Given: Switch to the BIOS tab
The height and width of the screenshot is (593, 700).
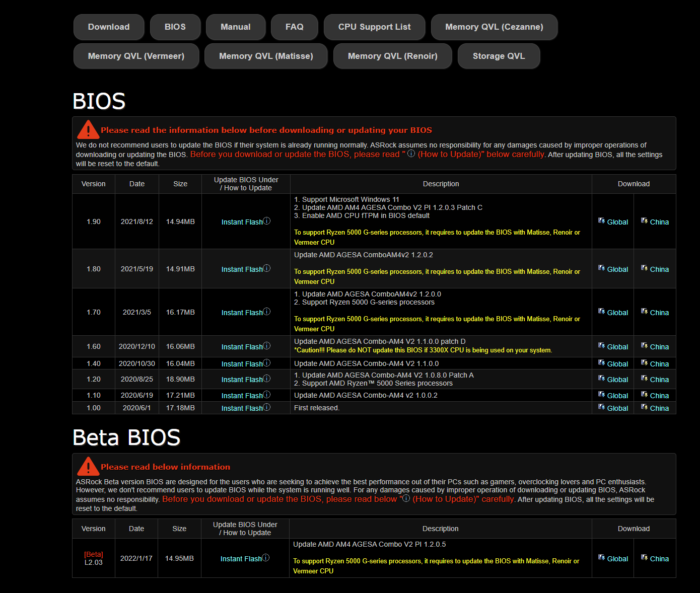Looking at the screenshot, I should click(x=175, y=27).
